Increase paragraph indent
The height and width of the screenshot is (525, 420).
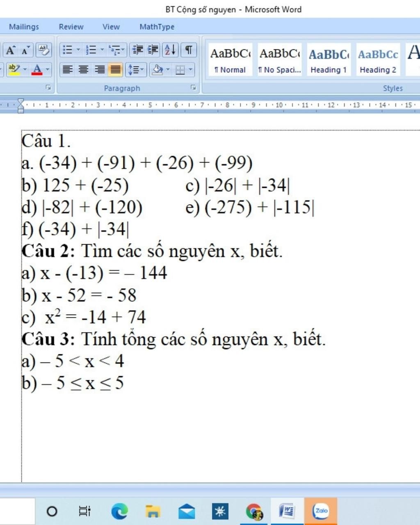point(153,50)
